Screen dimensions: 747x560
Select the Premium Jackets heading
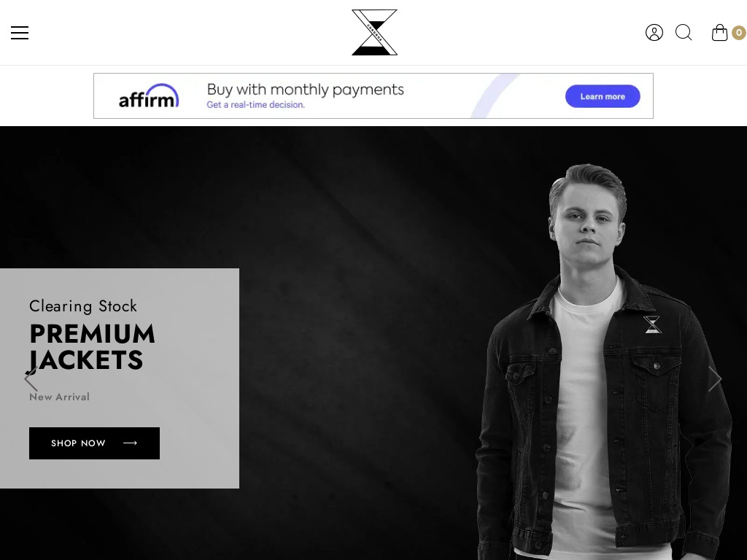point(93,346)
